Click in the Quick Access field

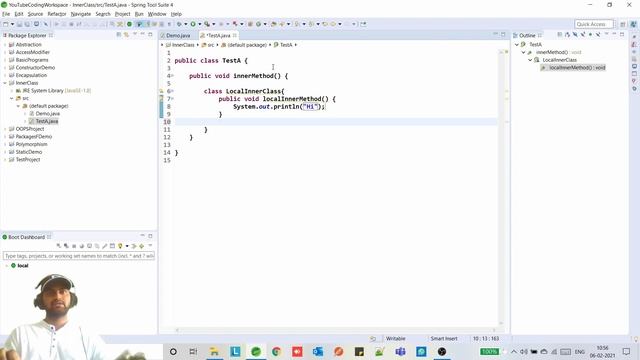coord(593,24)
